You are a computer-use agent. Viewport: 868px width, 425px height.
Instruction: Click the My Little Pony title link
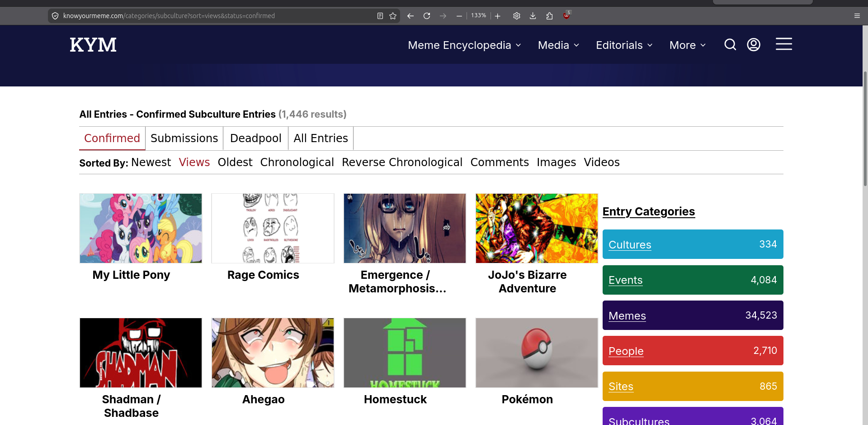(x=131, y=275)
